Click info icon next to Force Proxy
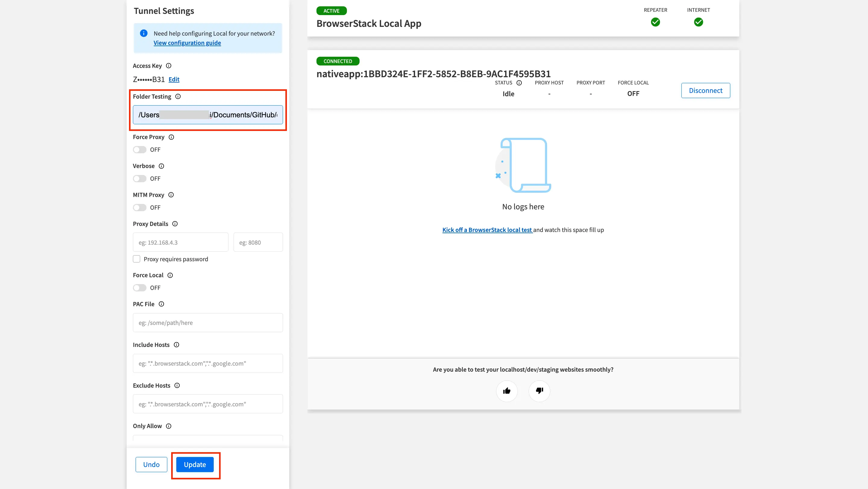 click(171, 137)
